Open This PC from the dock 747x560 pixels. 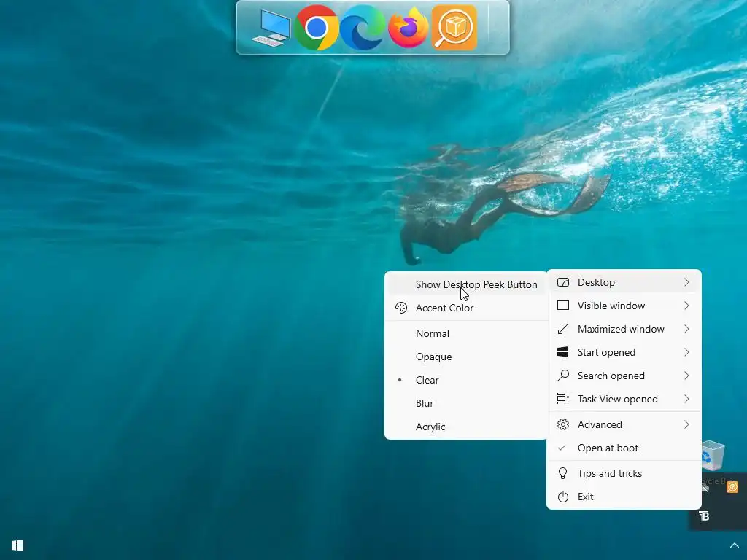click(x=271, y=28)
